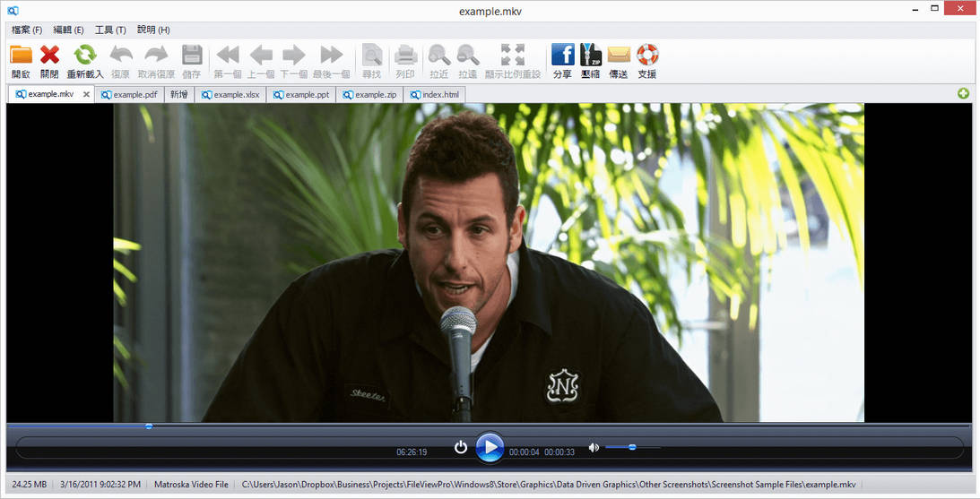This screenshot has height=499, width=980.
Task: Add a new tab with the green plus icon
Action: 963,93
